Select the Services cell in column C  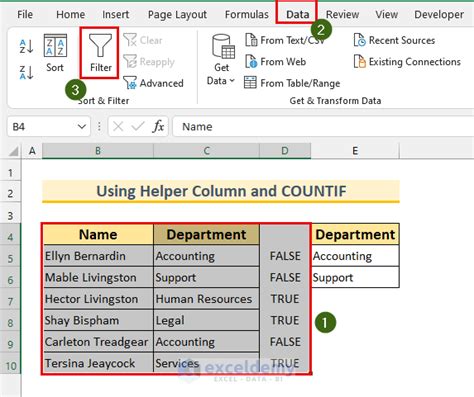tap(206, 363)
